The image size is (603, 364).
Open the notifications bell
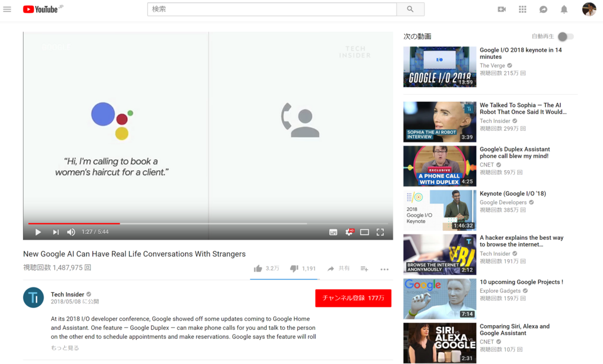(564, 9)
